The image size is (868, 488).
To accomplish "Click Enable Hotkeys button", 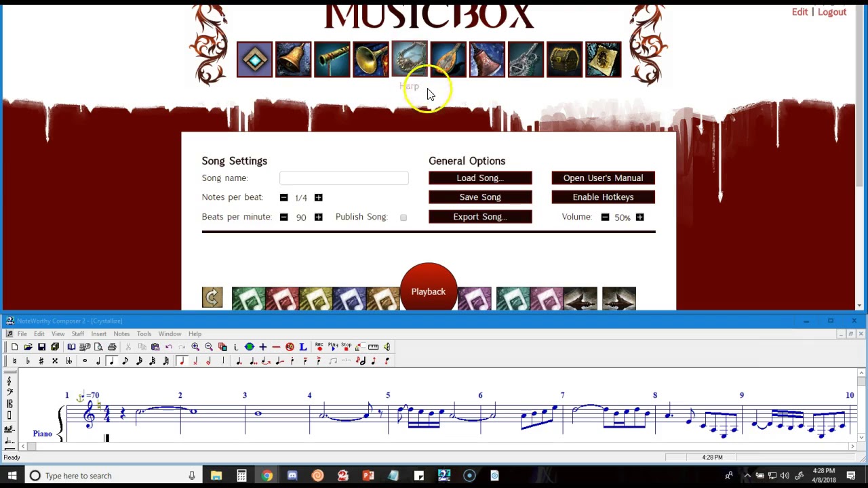I will click(x=603, y=197).
